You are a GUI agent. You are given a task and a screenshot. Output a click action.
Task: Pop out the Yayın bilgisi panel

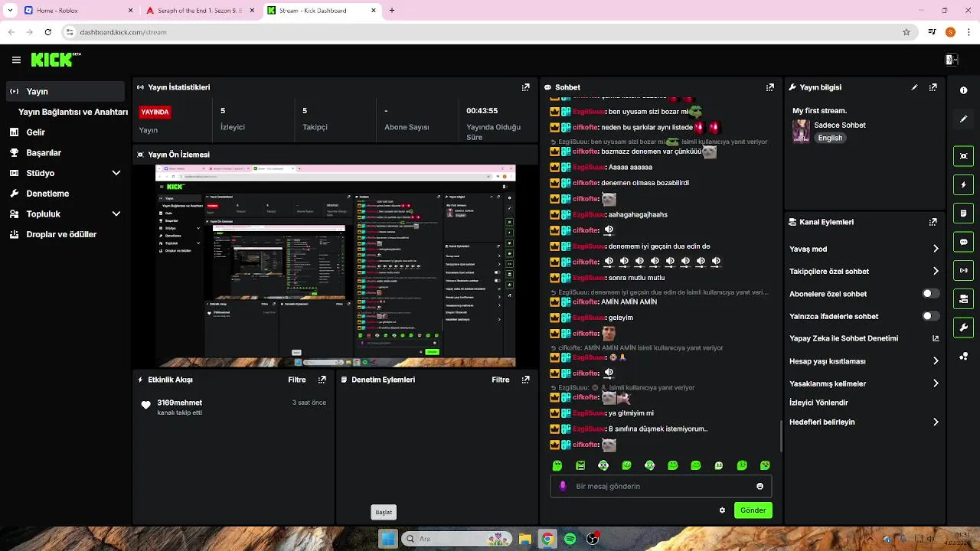[x=933, y=87]
